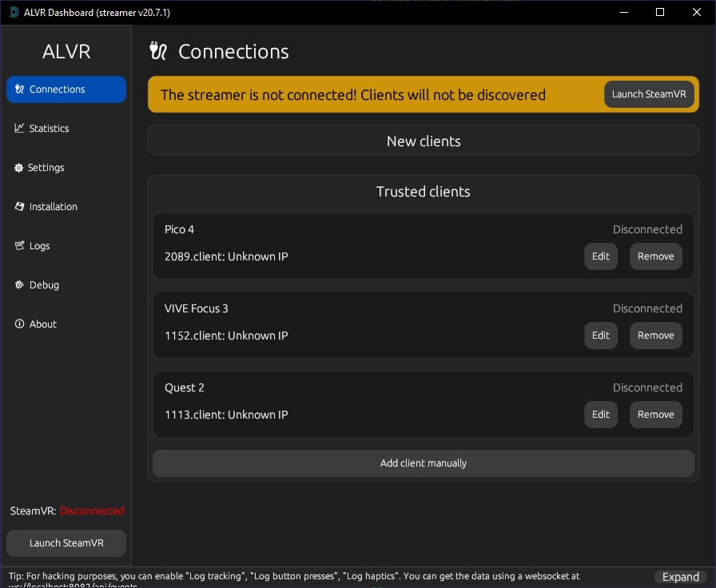Open the Statistics tab
This screenshot has width=716, height=588.
(49, 129)
